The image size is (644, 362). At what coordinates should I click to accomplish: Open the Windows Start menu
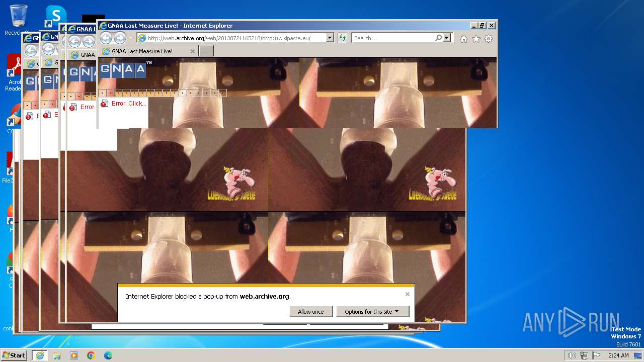[14, 355]
